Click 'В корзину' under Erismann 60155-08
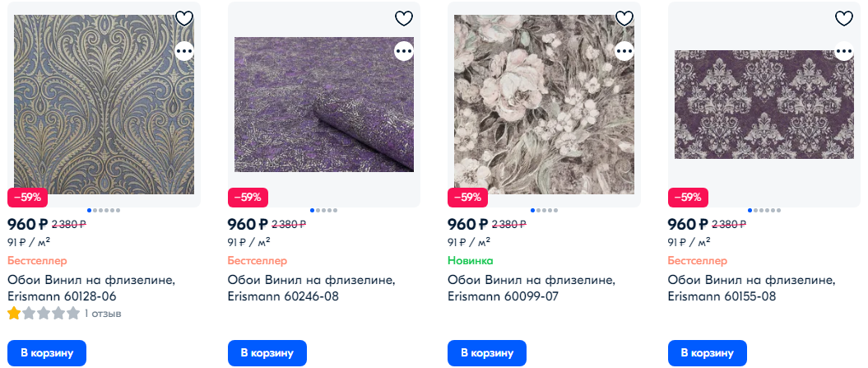Screen dimensions: 868x368 pos(707,353)
